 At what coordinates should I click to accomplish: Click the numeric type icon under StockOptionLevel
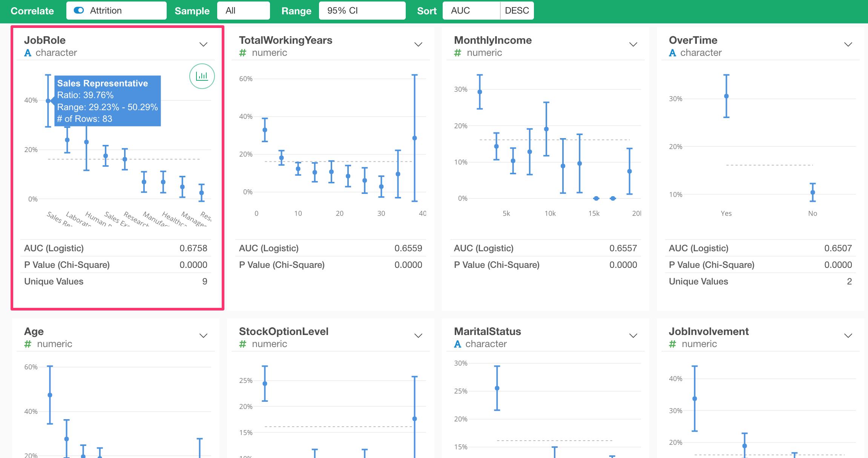[x=242, y=344]
